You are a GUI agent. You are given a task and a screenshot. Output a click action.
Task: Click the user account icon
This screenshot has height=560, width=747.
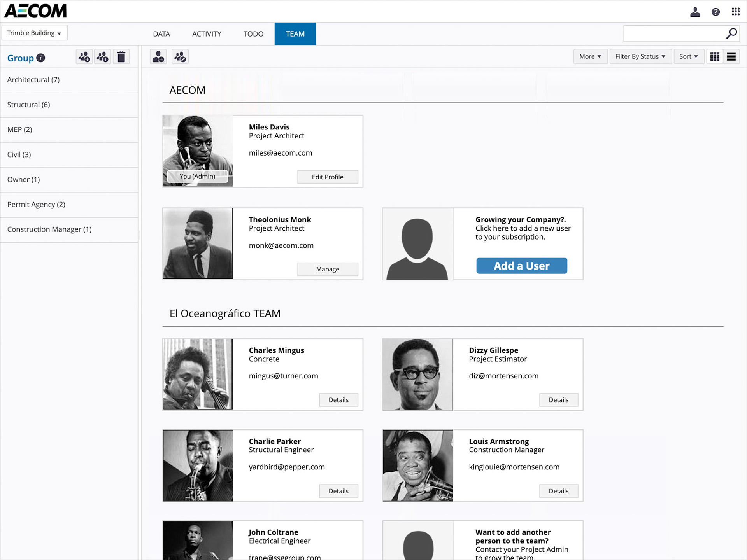[695, 12]
